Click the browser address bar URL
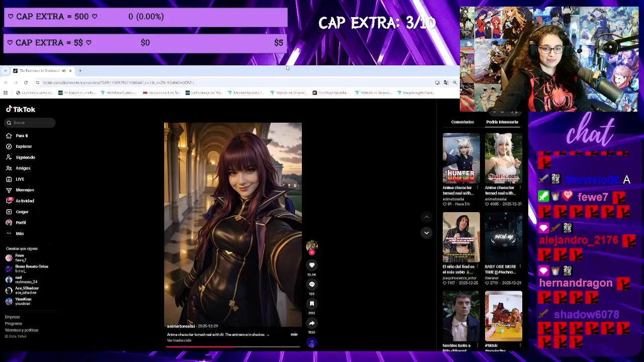Screen dimensions: 644x362 point(118,82)
